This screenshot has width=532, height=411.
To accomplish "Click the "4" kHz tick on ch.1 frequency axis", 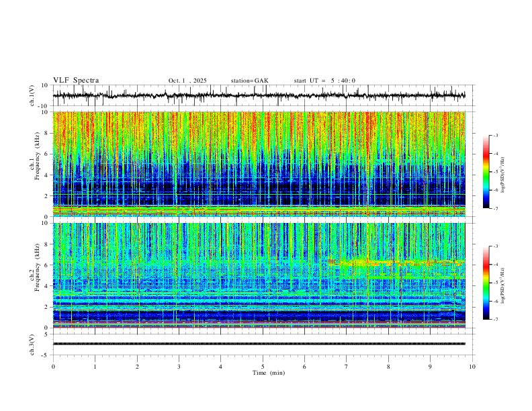I will click(x=47, y=175).
